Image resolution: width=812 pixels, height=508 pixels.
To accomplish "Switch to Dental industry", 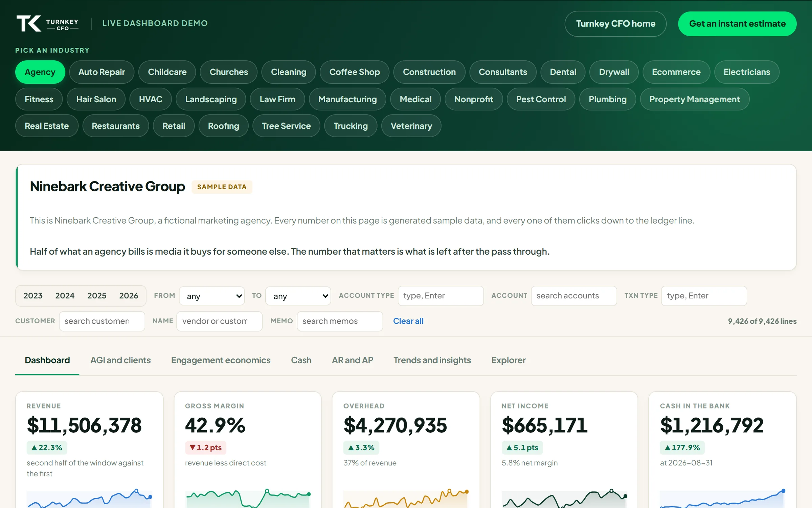I will (563, 72).
